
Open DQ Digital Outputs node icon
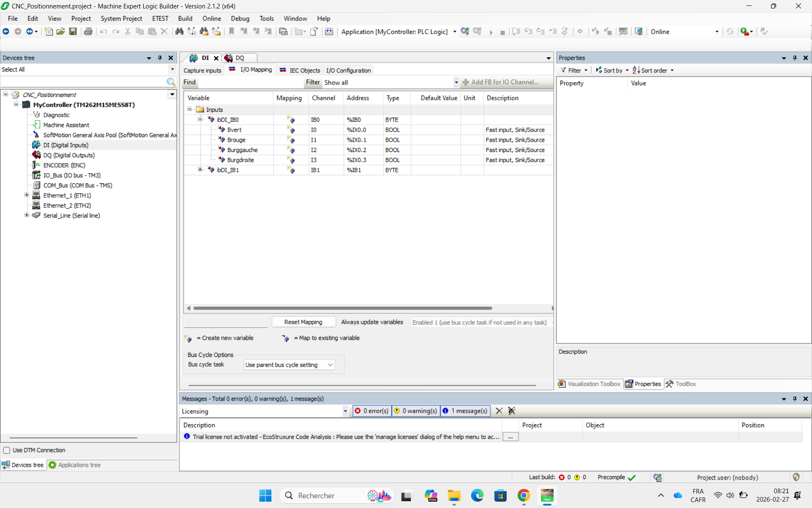coord(37,155)
